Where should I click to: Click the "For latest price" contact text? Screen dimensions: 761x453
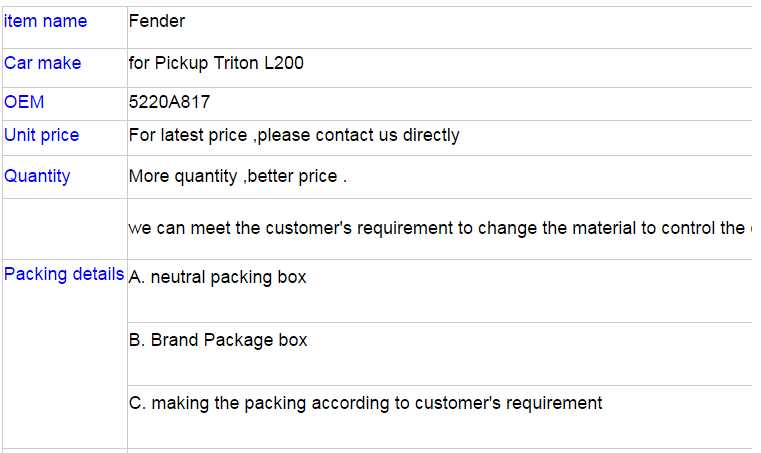294,135
